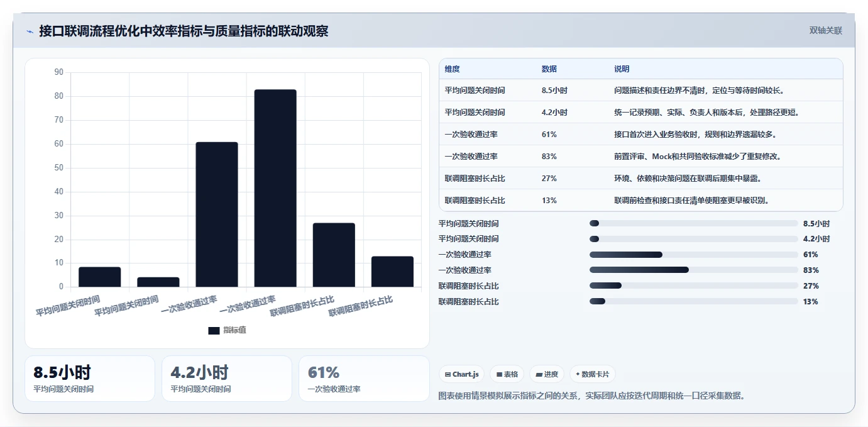Select the chart bar reaching 61
The image size is (868, 427).
pos(217,214)
